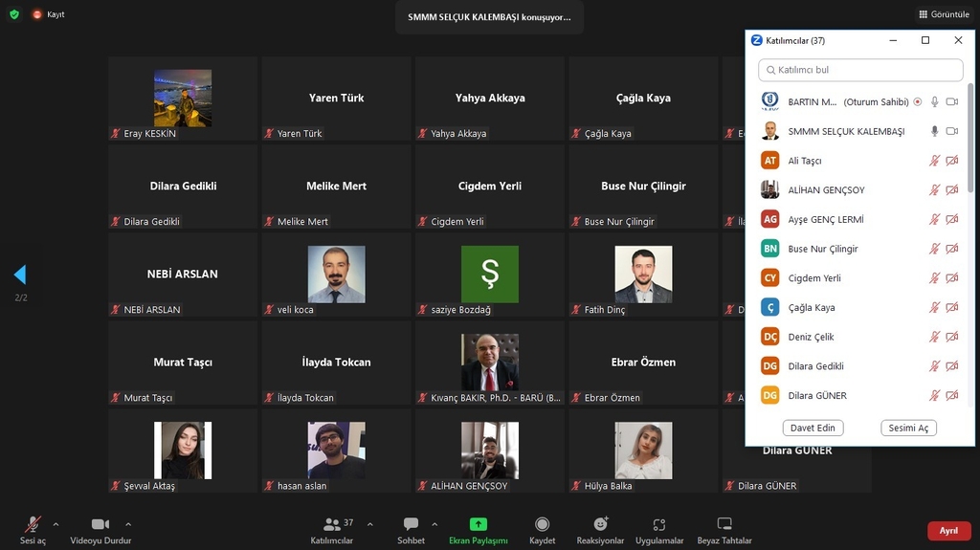This screenshot has height=550, width=980.
Task: Click video-off icon for Dilara Gedikli row
Action: coord(952,365)
